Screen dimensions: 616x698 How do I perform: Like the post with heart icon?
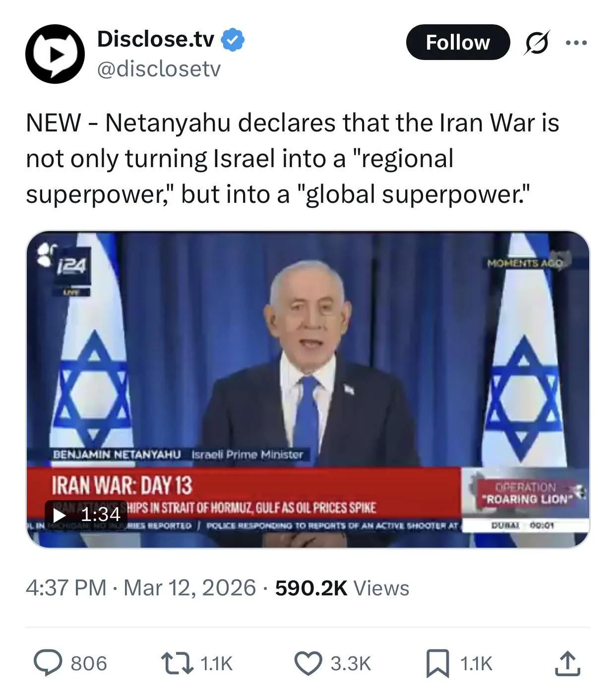[308, 663]
